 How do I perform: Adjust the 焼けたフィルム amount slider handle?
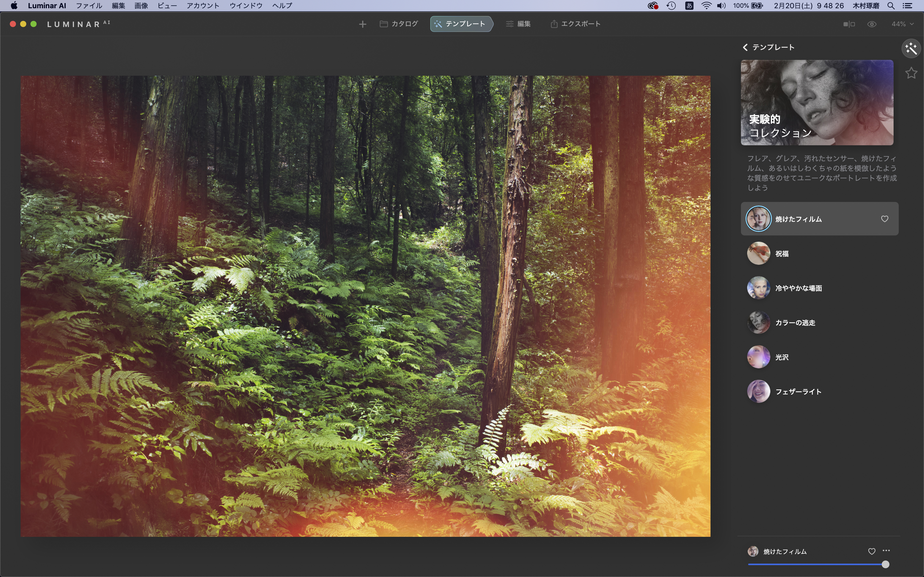click(885, 564)
